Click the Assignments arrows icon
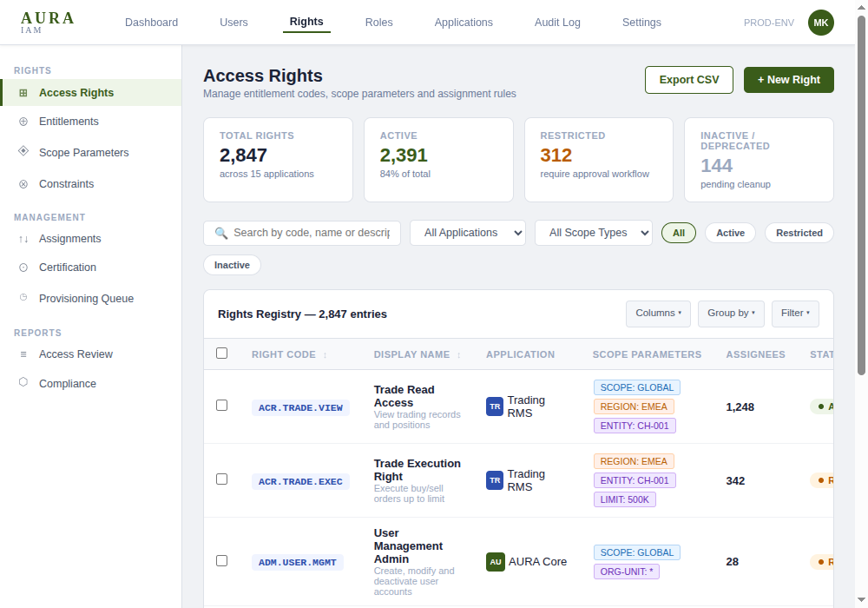 (x=23, y=239)
